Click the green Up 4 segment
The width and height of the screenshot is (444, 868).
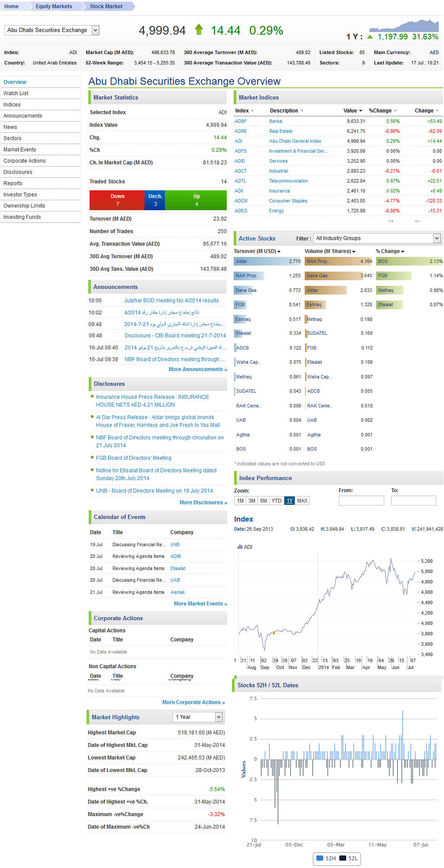tap(196, 200)
